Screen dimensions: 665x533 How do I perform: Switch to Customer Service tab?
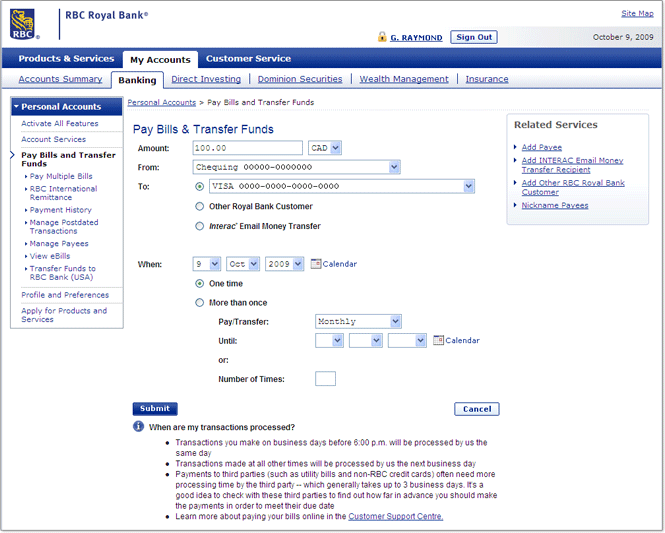(x=249, y=59)
